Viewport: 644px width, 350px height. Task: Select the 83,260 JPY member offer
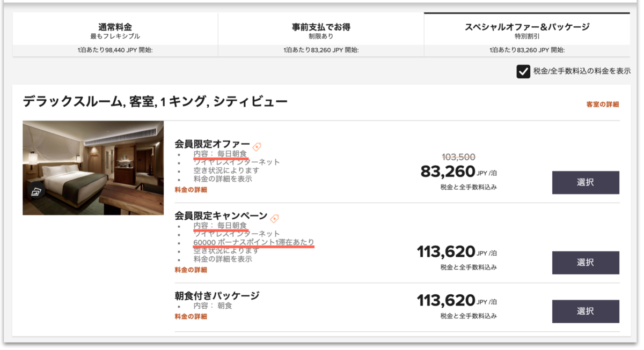(x=586, y=182)
